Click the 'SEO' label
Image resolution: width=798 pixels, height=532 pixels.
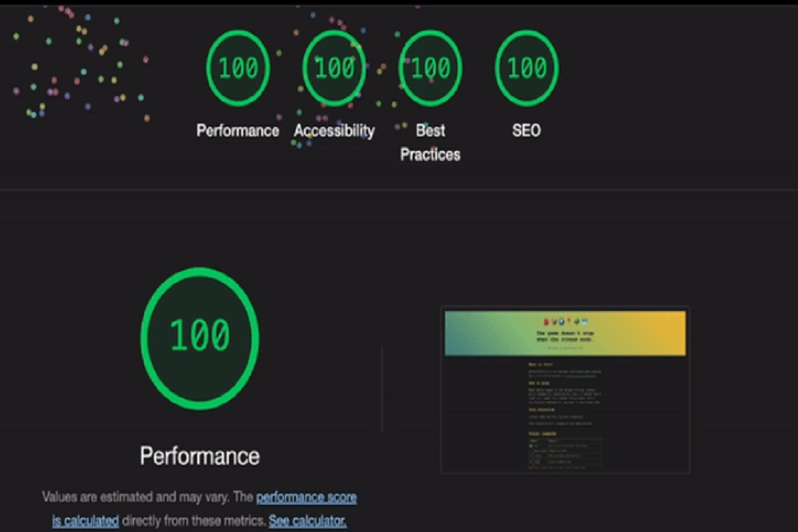click(526, 131)
